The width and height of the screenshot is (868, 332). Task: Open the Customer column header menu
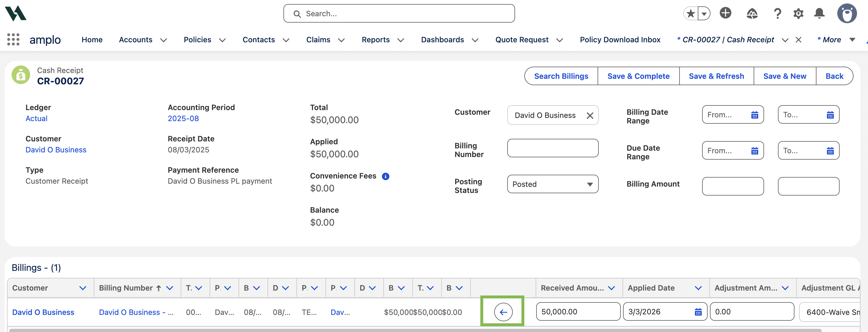[83, 288]
